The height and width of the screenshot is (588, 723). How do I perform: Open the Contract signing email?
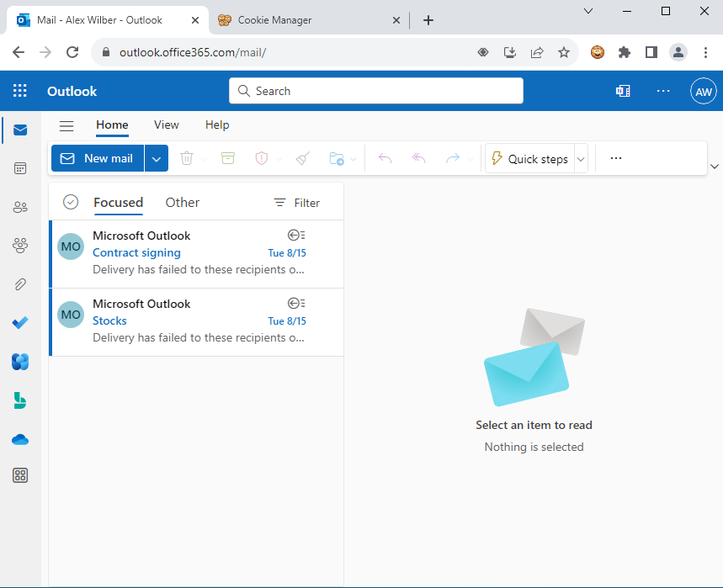click(197, 253)
